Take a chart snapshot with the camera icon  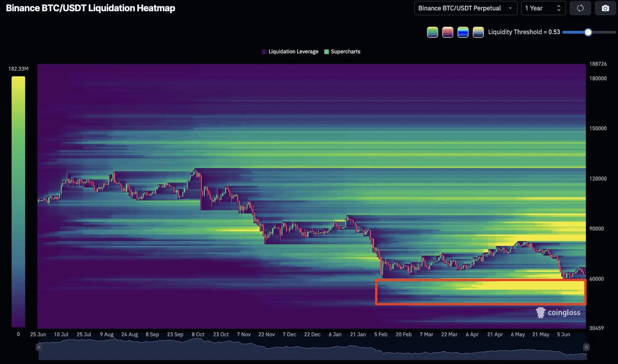[x=605, y=8]
